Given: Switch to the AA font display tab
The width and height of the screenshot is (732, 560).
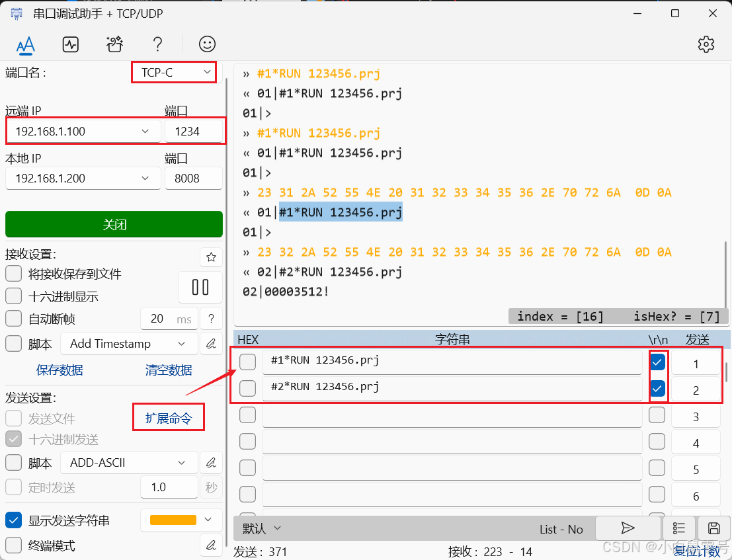Looking at the screenshot, I should (x=26, y=44).
